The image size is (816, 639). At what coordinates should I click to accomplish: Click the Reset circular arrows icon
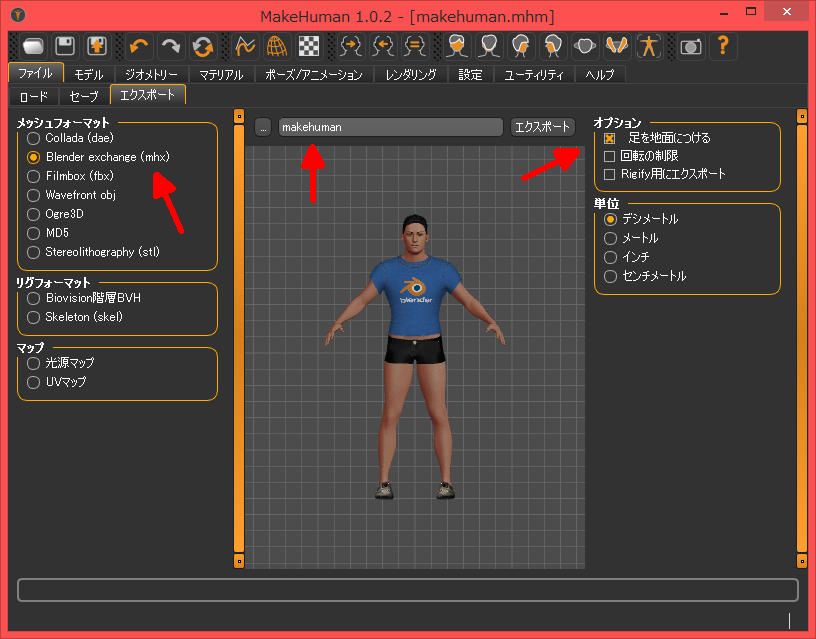[202, 46]
